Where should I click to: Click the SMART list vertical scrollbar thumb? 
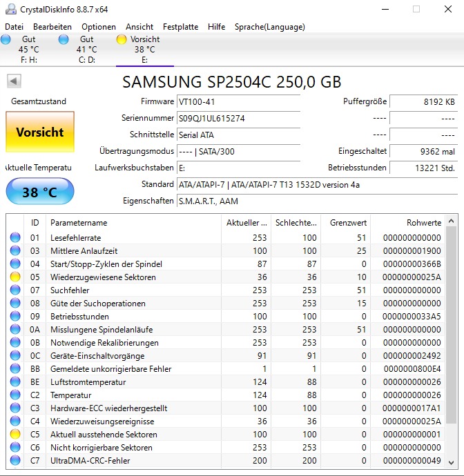pos(452,325)
